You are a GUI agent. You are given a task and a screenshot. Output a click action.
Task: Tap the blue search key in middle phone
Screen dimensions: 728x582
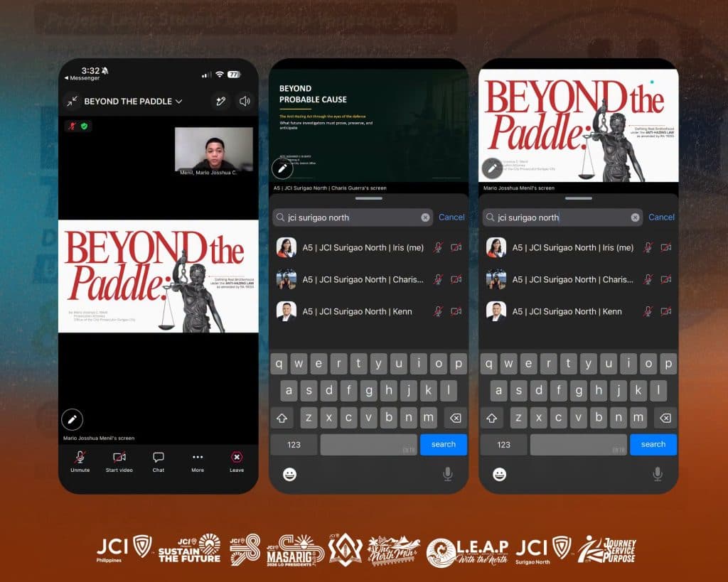click(444, 445)
